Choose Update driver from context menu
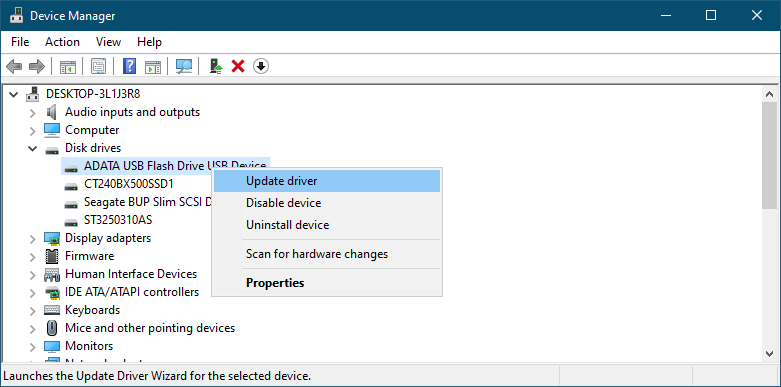Image resolution: width=781 pixels, height=387 pixels. pyautogui.click(x=327, y=181)
